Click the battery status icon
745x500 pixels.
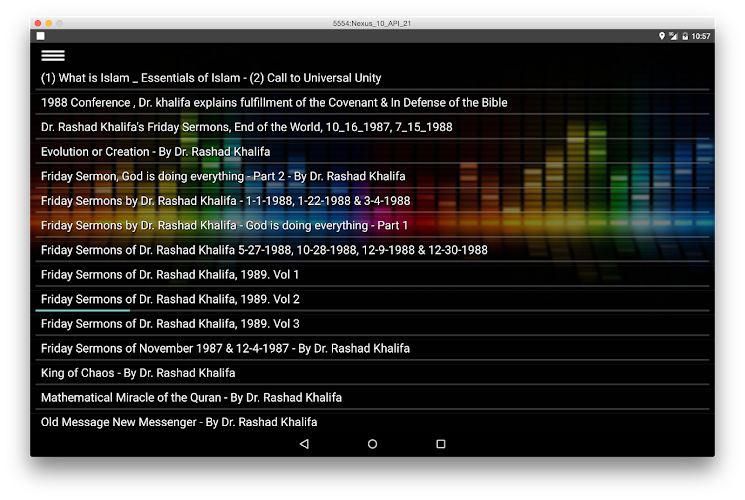[685, 36]
